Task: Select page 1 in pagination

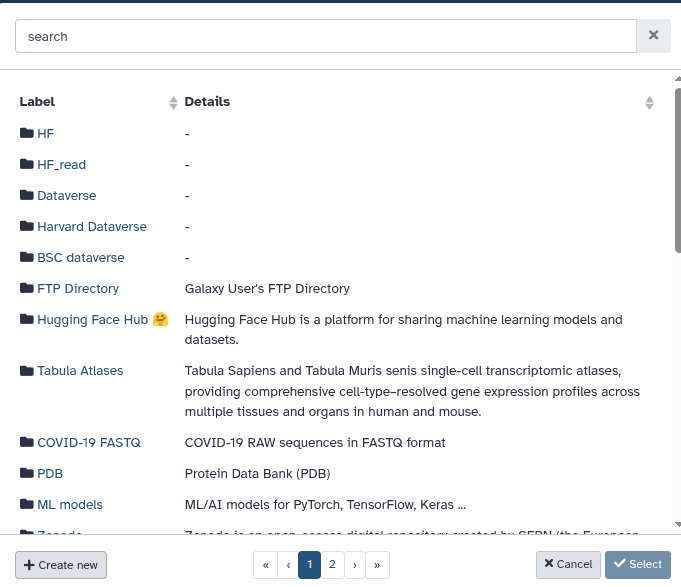Action: point(310,565)
